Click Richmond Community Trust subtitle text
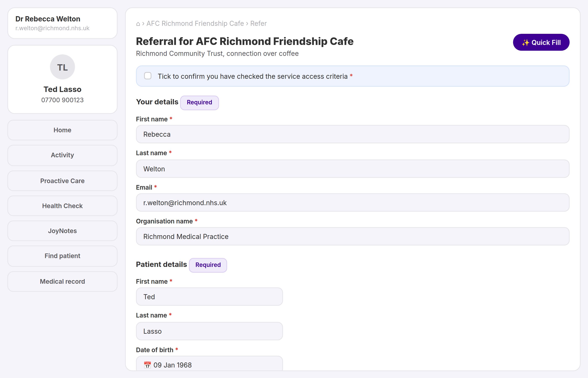The width and height of the screenshot is (588, 378). [217, 54]
